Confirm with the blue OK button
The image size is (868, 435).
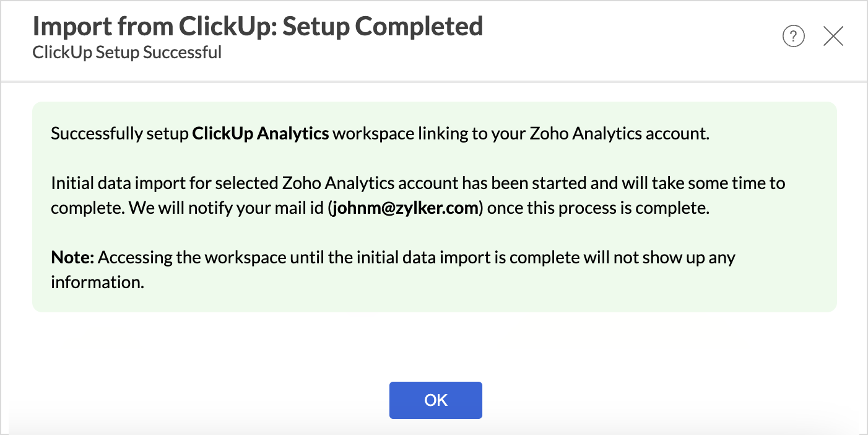point(436,400)
